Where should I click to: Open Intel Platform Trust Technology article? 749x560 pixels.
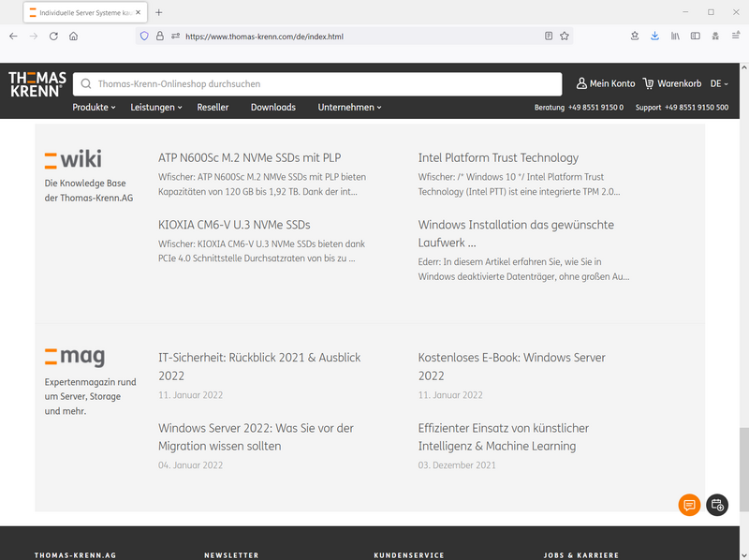coord(498,157)
